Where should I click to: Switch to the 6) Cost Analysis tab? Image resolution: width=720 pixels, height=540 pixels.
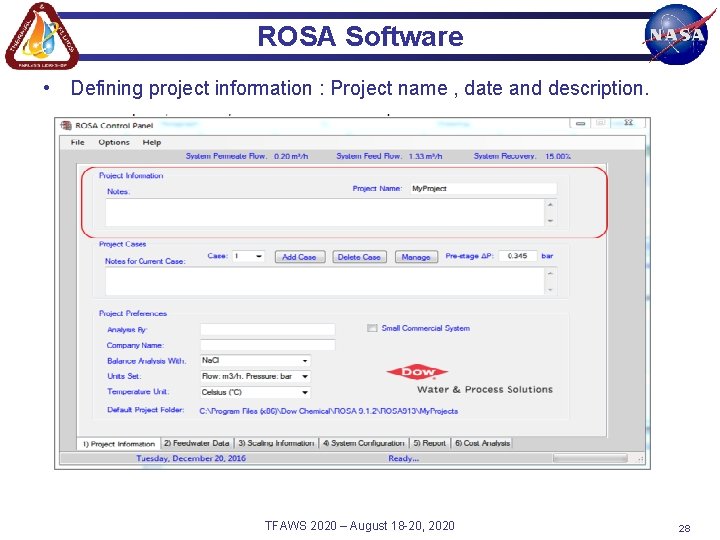[x=483, y=443]
